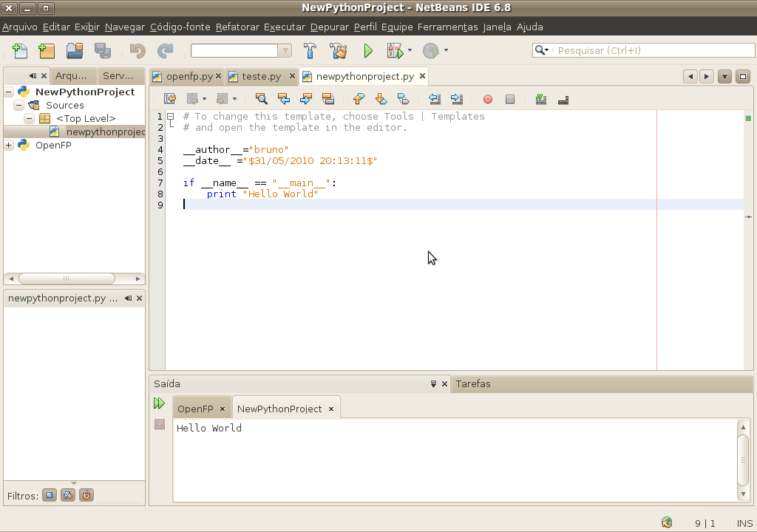The width and height of the screenshot is (757, 532).
Task: Click the Comment icon in the editor toolbar
Action: [541, 99]
